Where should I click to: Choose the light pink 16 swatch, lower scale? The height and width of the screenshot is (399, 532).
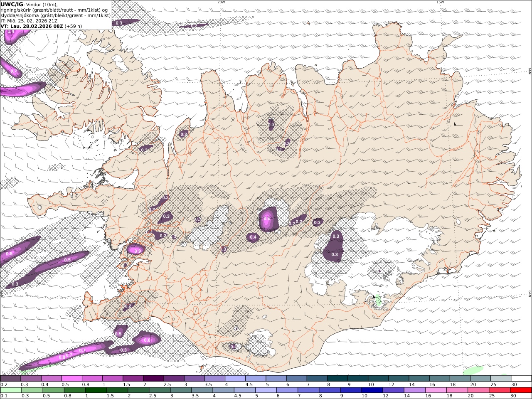436,390
